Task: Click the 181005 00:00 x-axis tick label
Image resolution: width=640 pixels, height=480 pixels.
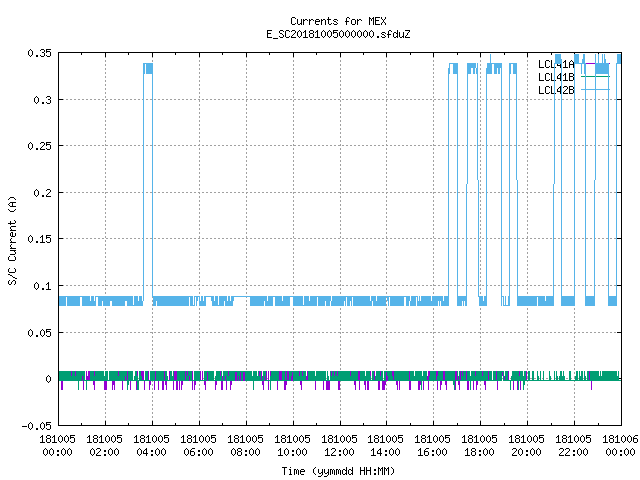Action: (58, 446)
